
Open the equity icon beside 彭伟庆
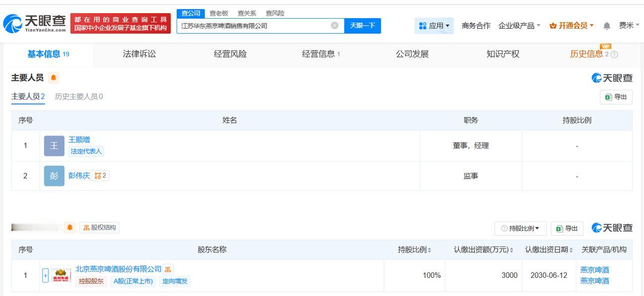(100, 176)
